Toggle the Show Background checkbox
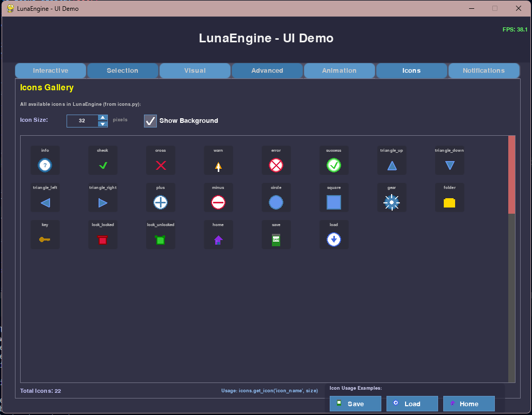 pos(150,121)
